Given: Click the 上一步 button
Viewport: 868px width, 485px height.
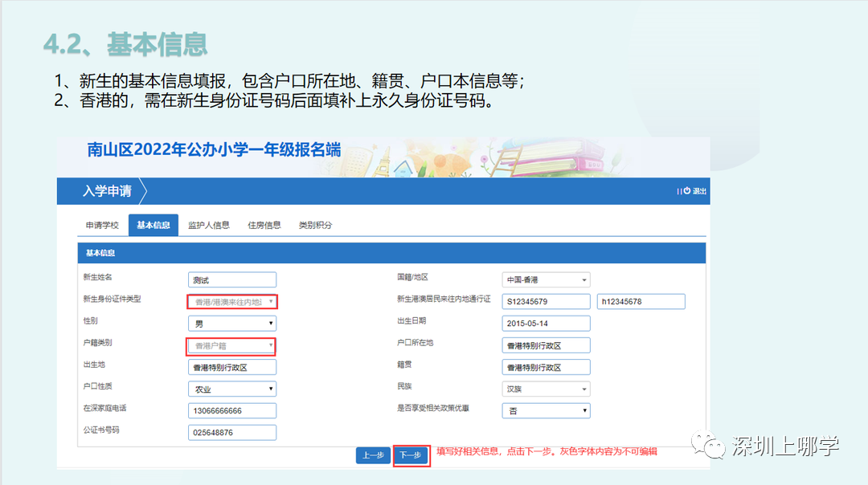Looking at the screenshot, I should point(373,455).
